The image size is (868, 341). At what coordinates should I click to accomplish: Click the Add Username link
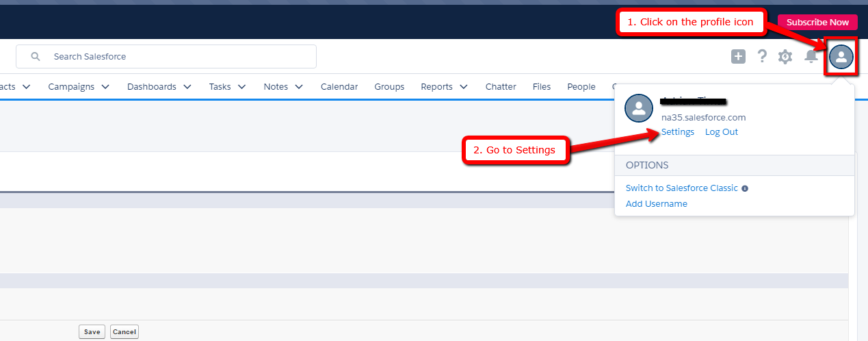coord(657,204)
